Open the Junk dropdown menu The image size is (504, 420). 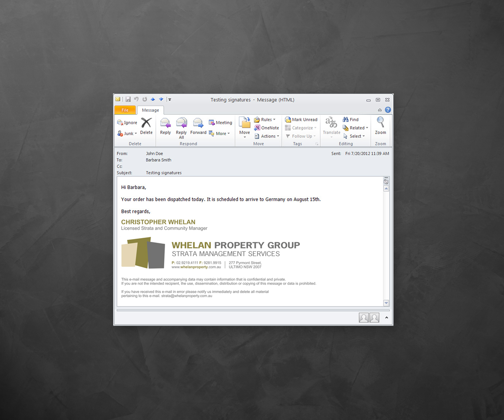pos(128,134)
